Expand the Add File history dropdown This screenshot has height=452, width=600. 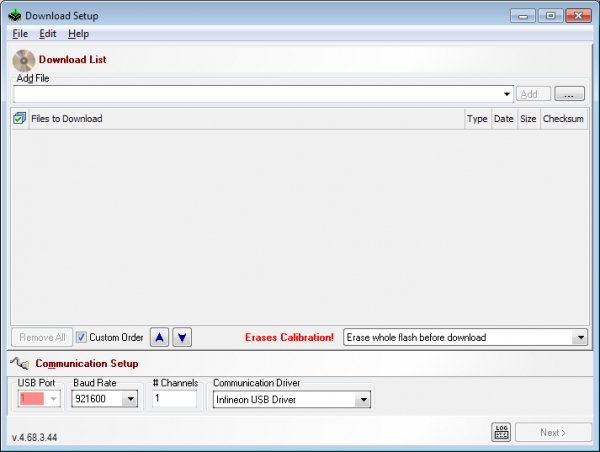(x=507, y=94)
